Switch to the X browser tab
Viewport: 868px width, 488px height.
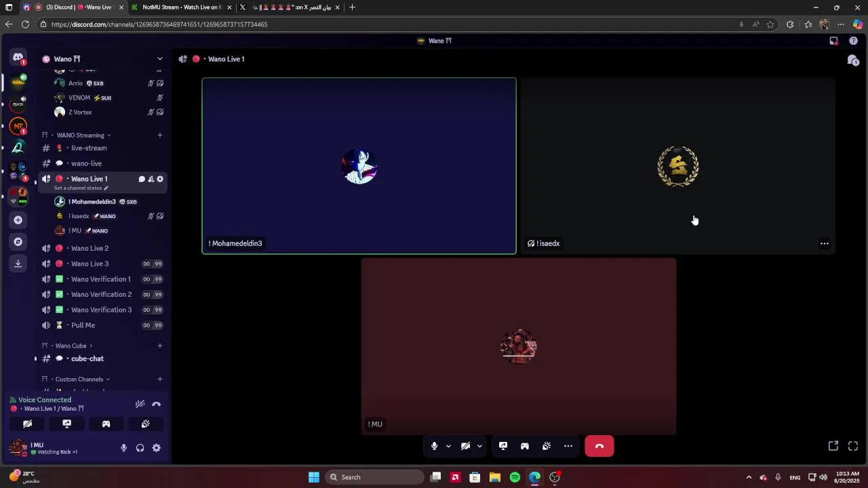[290, 7]
